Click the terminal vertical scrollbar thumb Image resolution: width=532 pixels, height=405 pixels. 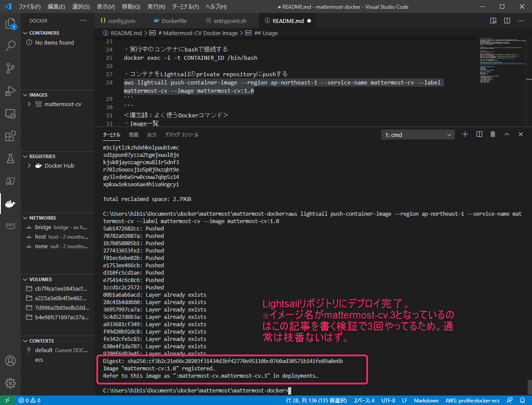(529, 388)
